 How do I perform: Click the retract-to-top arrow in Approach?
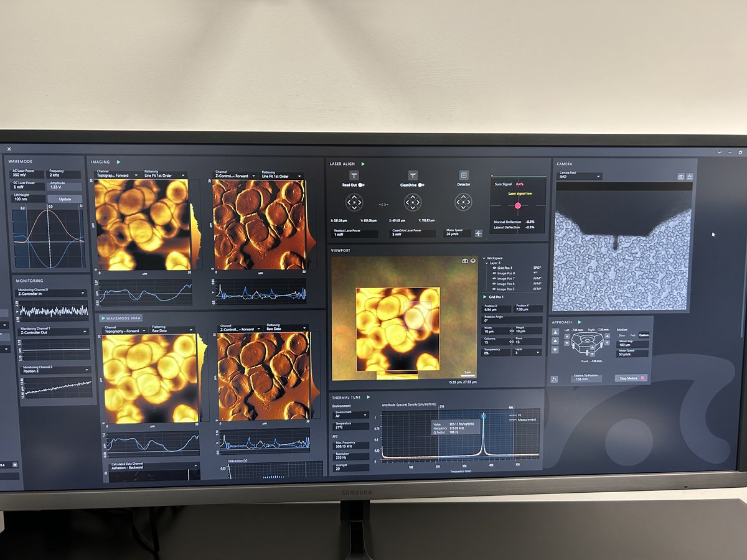[x=555, y=332]
